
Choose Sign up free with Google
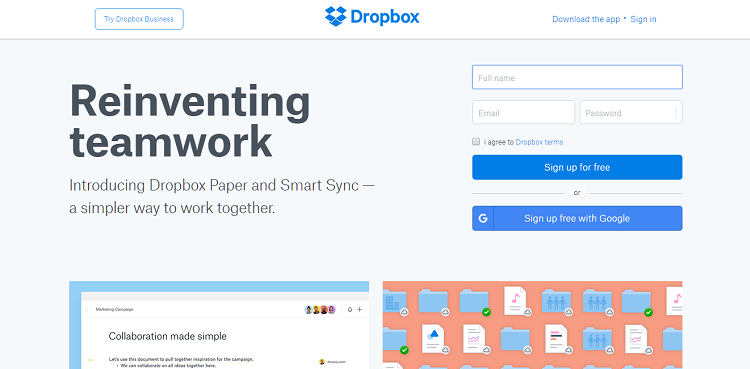[x=577, y=219]
